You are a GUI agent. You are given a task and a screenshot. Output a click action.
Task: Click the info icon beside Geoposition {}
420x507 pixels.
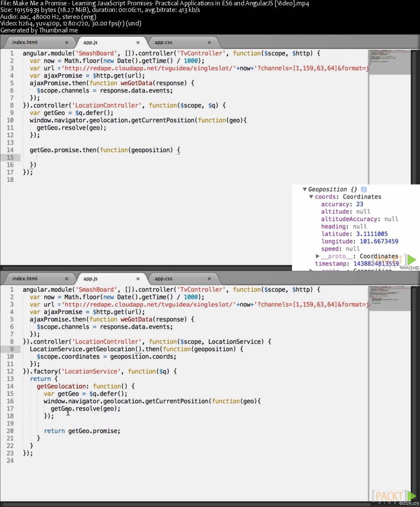363,190
